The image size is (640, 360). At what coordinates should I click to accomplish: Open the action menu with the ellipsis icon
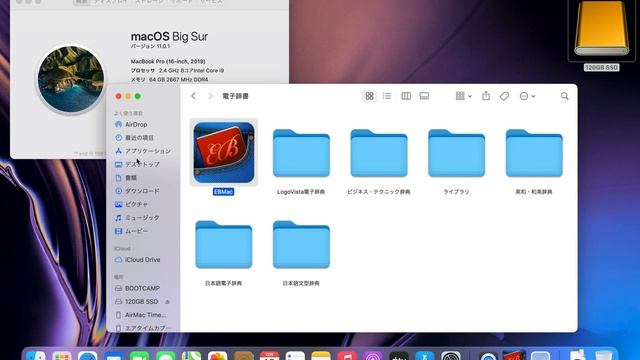tap(527, 96)
